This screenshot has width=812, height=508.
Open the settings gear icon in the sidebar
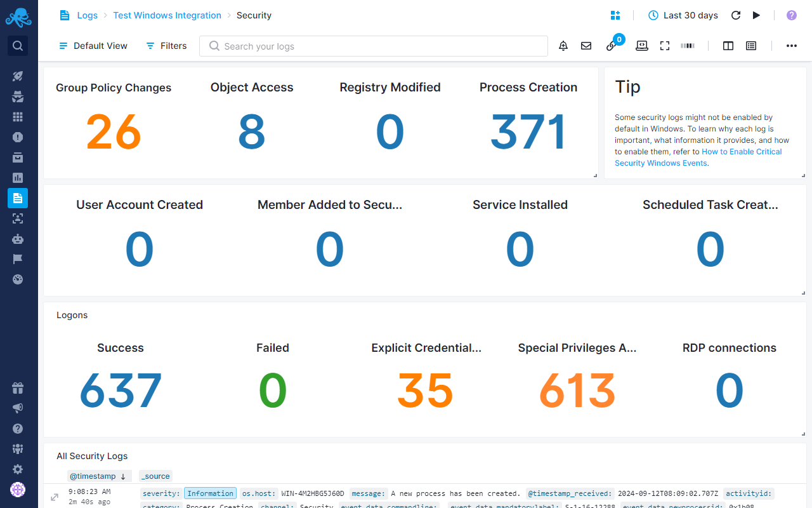[x=18, y=469]
